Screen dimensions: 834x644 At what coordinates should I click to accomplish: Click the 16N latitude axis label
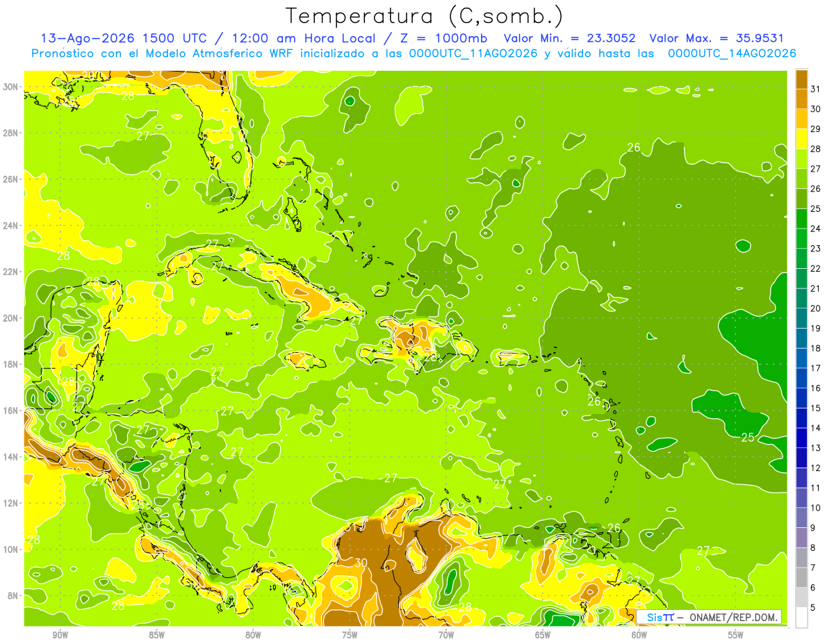point(11,411)
